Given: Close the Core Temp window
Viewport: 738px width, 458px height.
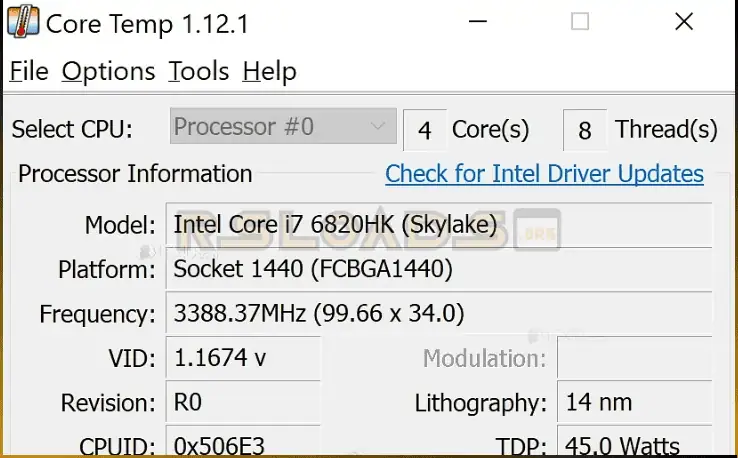Looking at the screenshot, I should 683,21.
